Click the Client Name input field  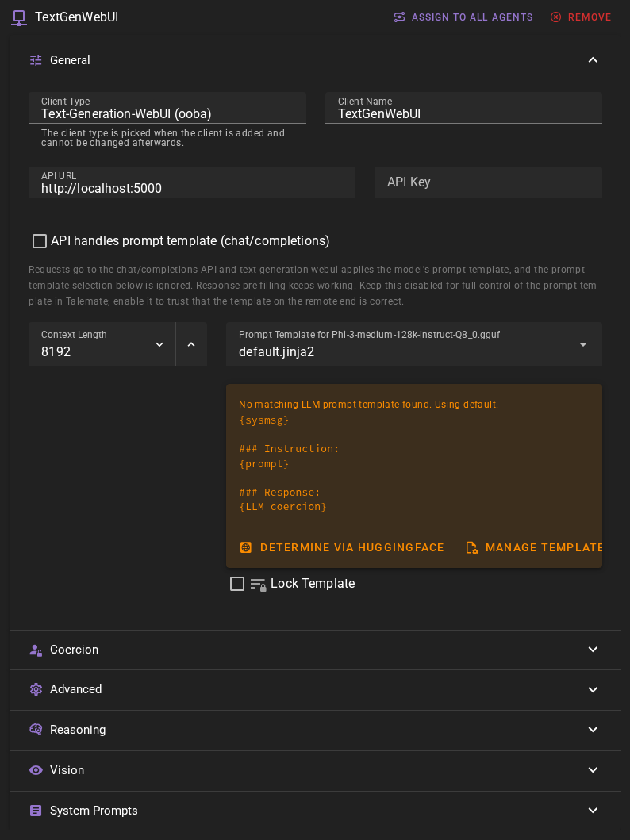(463, 108)
